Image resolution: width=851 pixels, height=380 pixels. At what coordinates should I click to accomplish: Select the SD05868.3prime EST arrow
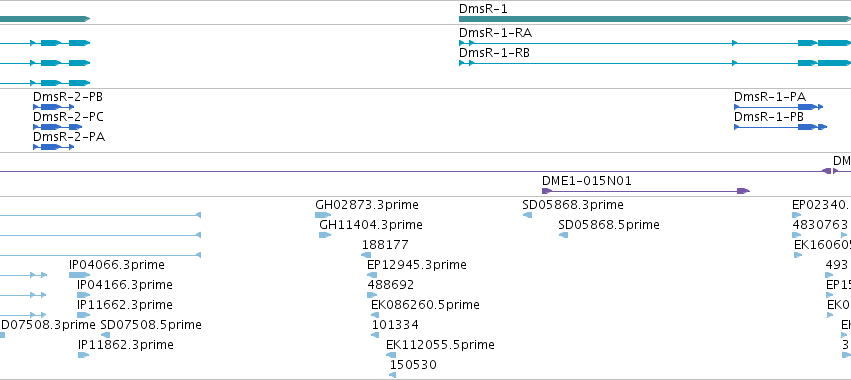tap(528, 215)
